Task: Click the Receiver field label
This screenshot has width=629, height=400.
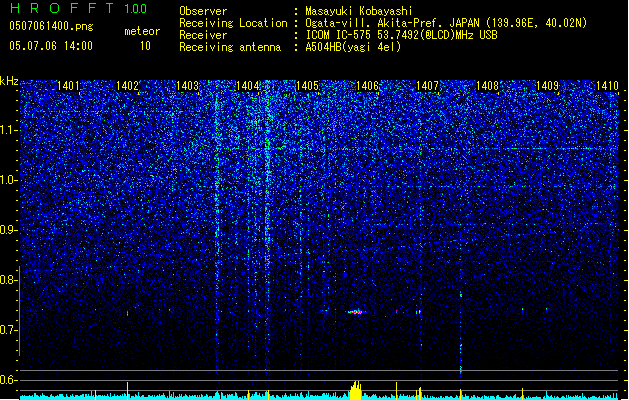Action: point(203,35)
